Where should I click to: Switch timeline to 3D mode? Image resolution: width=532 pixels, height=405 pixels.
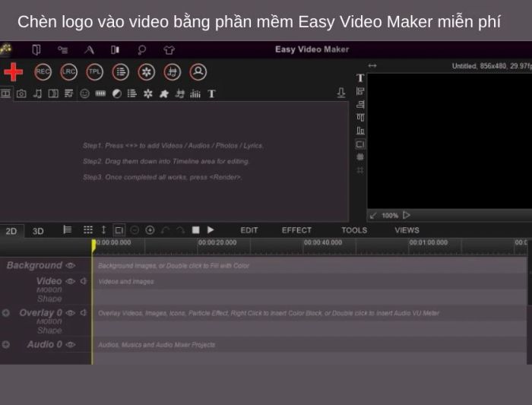click(38, 231)
